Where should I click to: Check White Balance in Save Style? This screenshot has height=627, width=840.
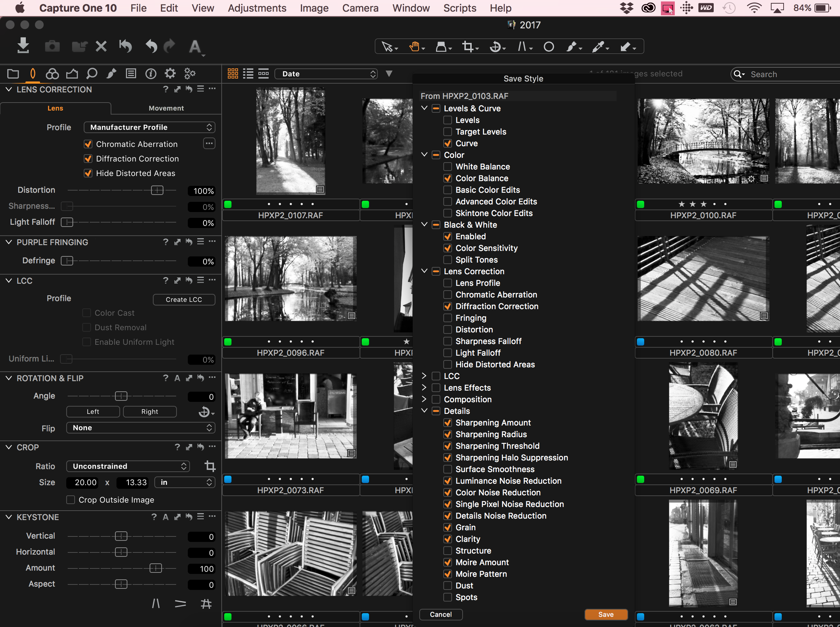pos(448,167)
